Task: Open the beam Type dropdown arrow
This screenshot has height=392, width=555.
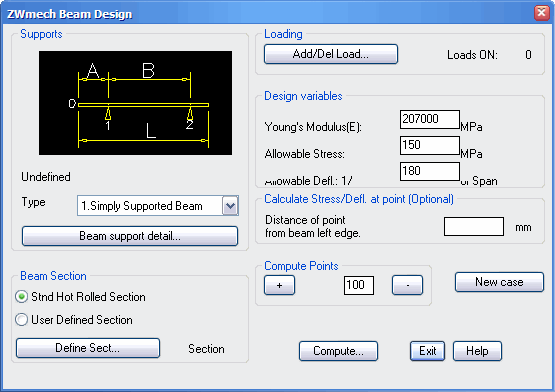Action: [x=230, y=206]
